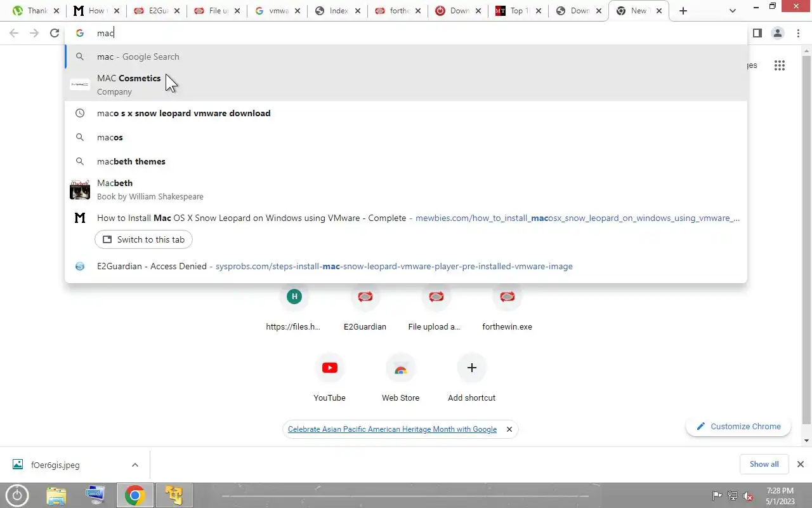812x508 pixels.
Task: Open Action Center flag tray icon
Action: click(x=717, y=496)
